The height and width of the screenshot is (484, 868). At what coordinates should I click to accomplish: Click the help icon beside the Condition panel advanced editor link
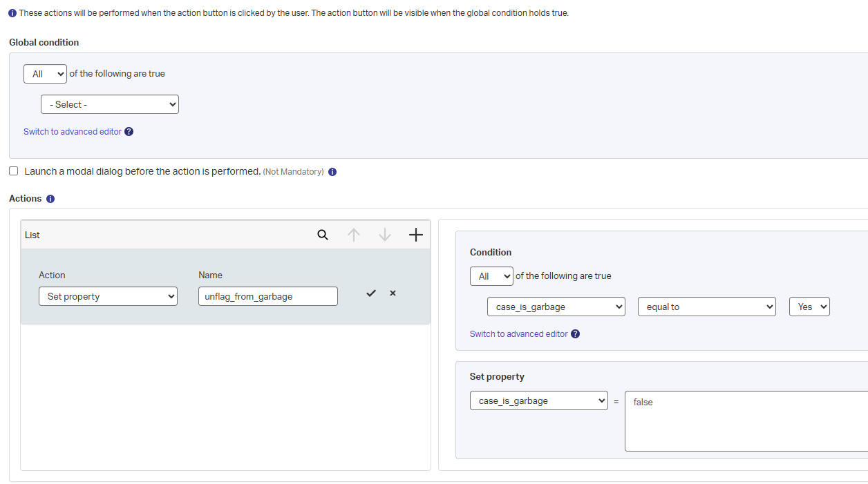click(575, 334)
